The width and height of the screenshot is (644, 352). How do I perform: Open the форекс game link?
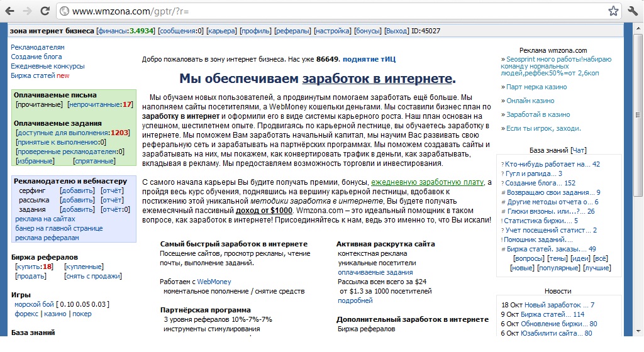click(26, 314)
